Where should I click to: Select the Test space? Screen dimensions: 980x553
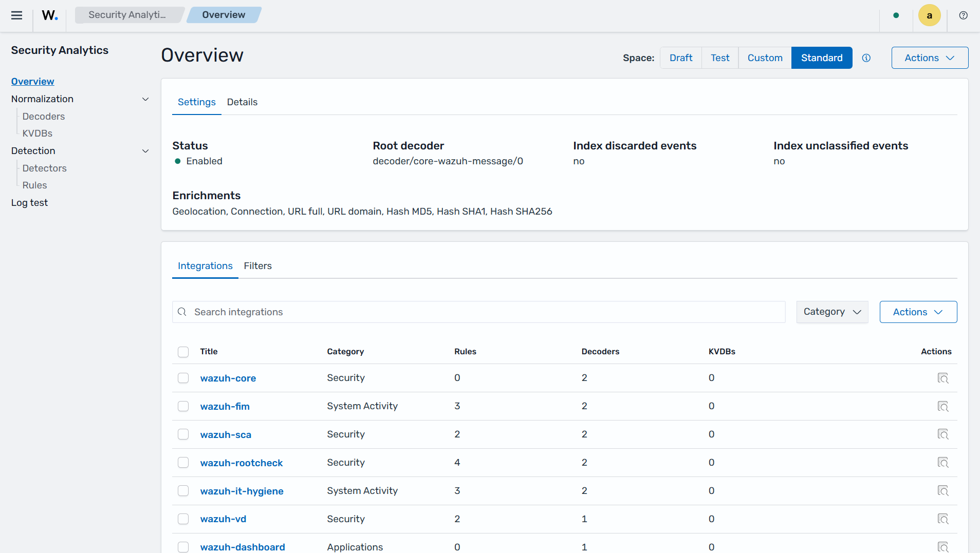719,58
